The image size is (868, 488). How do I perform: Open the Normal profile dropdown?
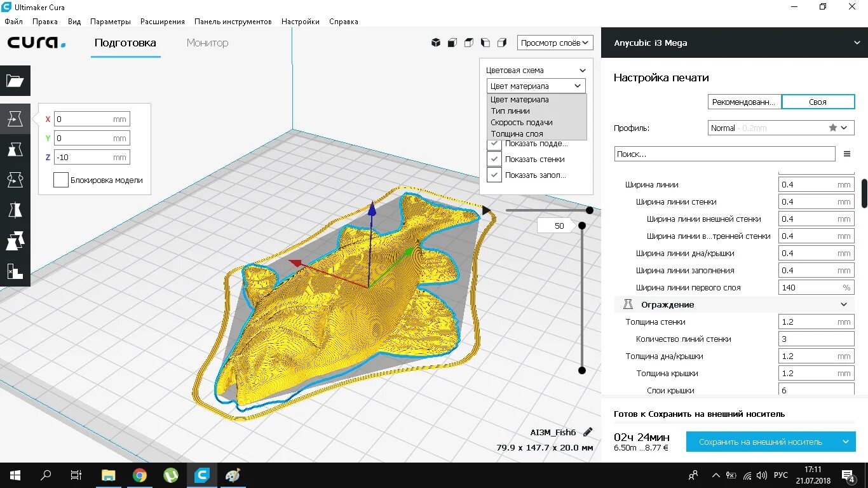[780, 128]
